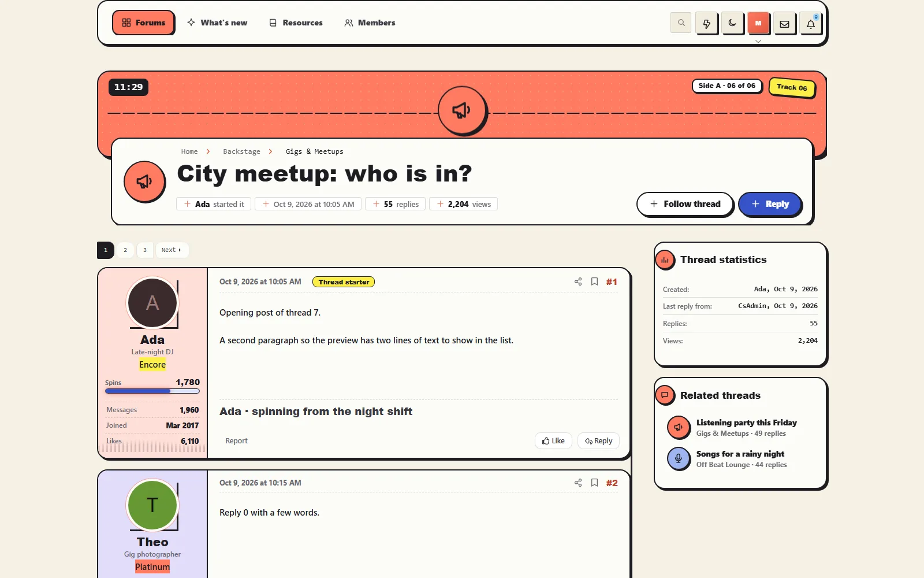Screen dimensions: 924x578
Task: Open Listening party this Friday thread
Action: coord(746,423)
